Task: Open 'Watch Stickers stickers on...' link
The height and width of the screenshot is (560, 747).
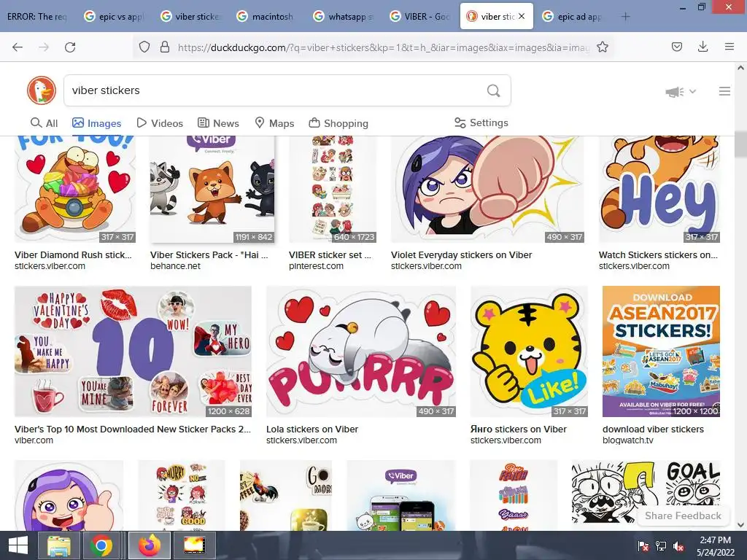Action: point(658,254)
